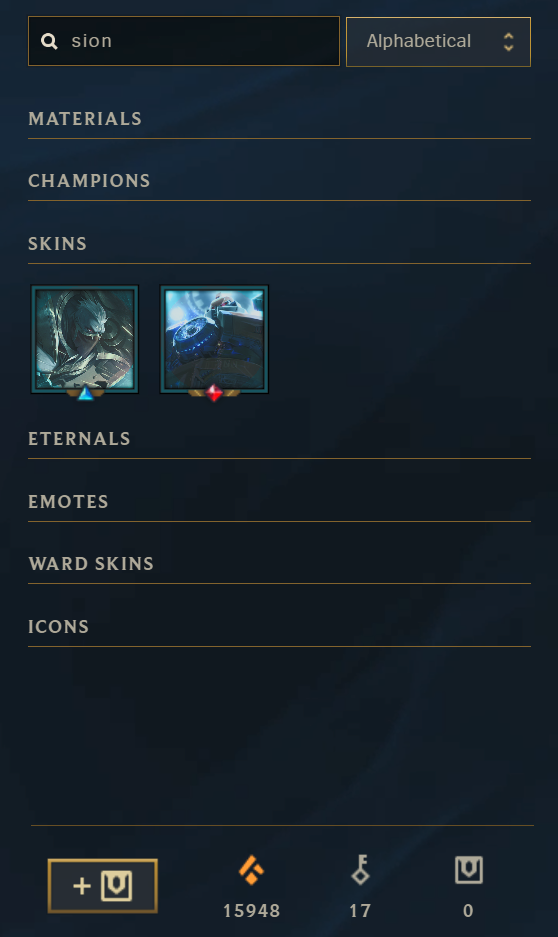Click the sort arrows beside Alphabetical
This screenshot has height=937, width=558.
(508, 41)
